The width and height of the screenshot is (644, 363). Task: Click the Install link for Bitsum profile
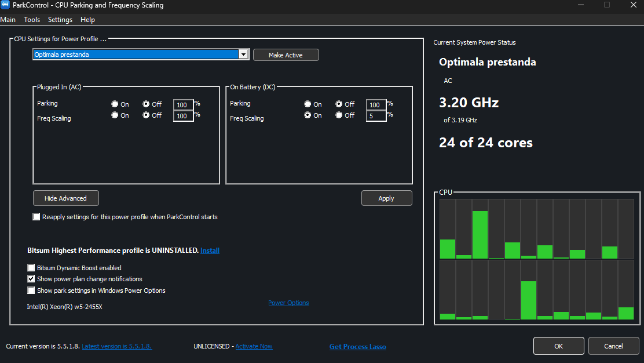pyautogui.click(x=210, y=251)
